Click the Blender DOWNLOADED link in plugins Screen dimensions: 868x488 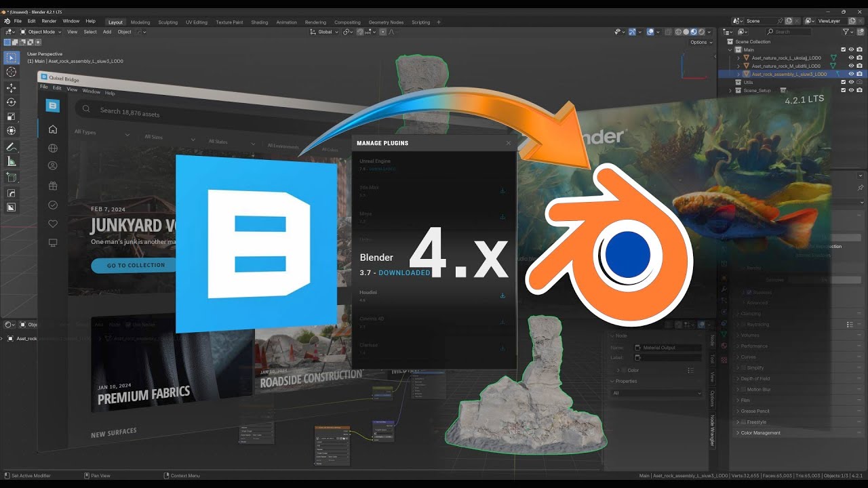tap(404, 272)
